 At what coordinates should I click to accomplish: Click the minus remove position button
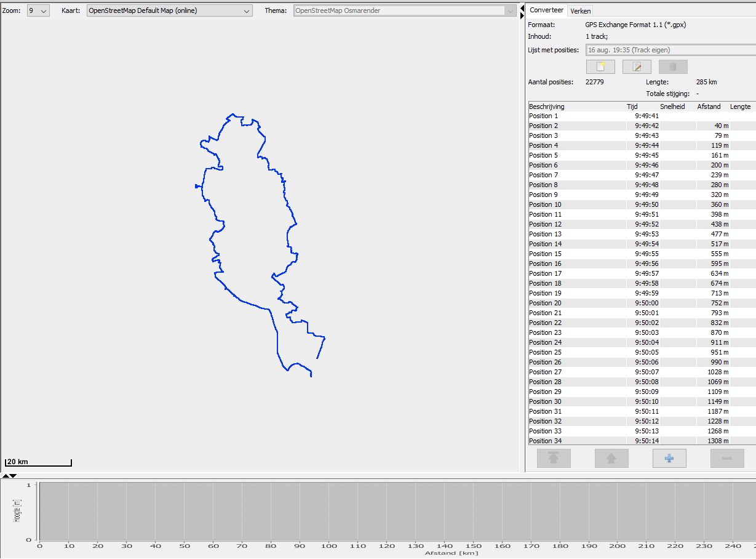pos(727,458)
